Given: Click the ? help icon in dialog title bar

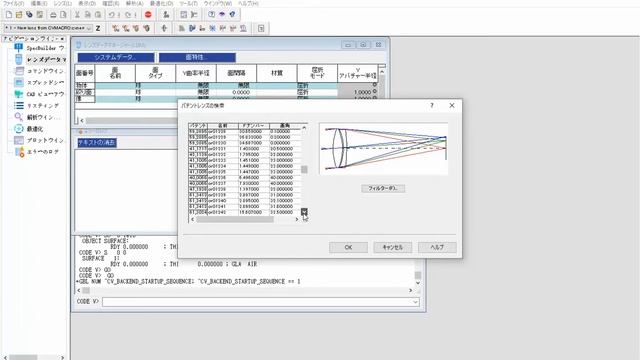Looking at the screenshot, I should coord(432,105).
